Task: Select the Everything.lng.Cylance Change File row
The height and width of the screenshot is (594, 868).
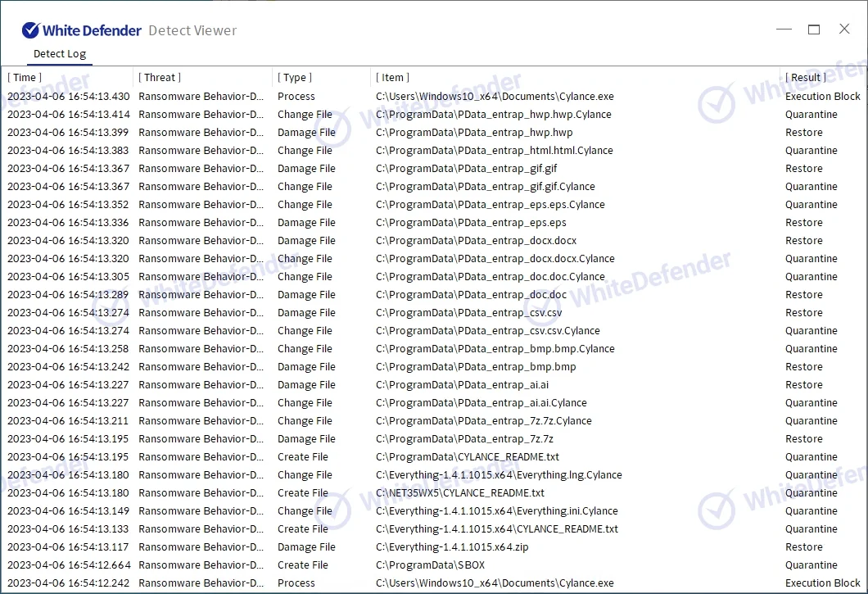Action: (x=499, y=475)
